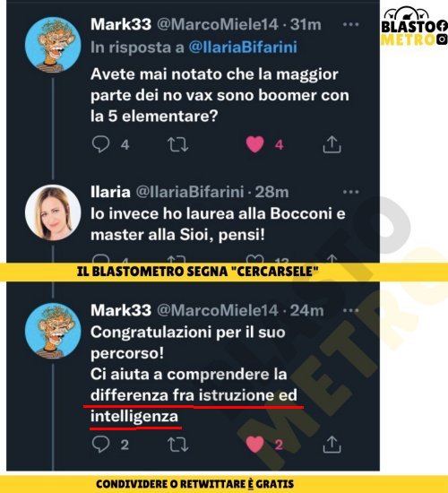The height and width of the screenshot is (493, 448).
Task: Click Mark33 username on the 24m tweet
Action: 121,310
